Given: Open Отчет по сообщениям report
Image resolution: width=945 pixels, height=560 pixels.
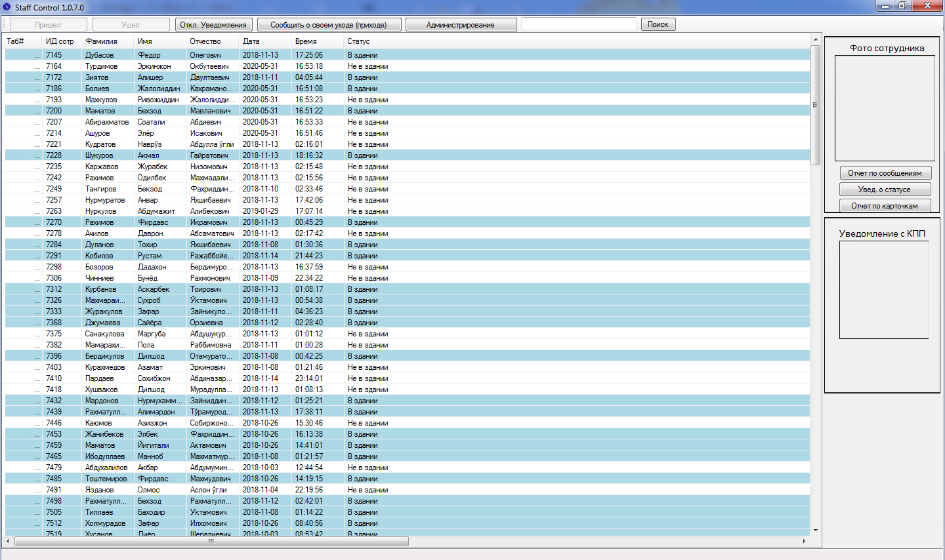Looking at the screenshot, I should click(x=885, y=173).
